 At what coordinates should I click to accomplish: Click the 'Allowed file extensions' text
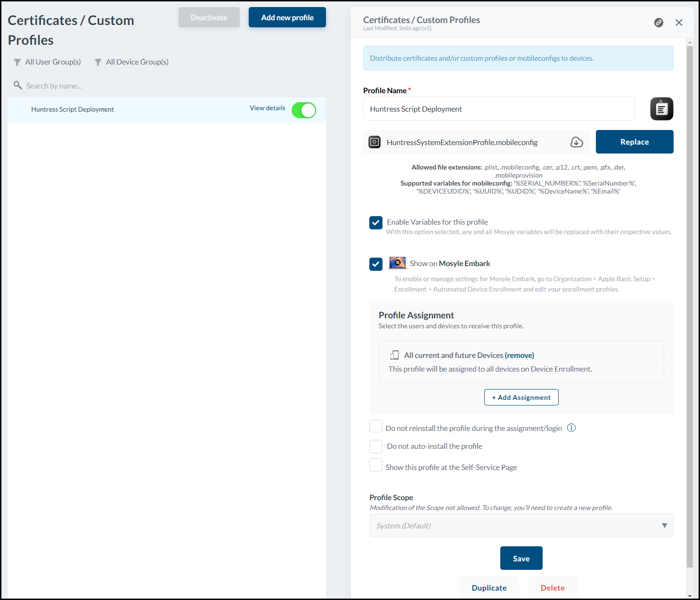(x=447, y=167)
